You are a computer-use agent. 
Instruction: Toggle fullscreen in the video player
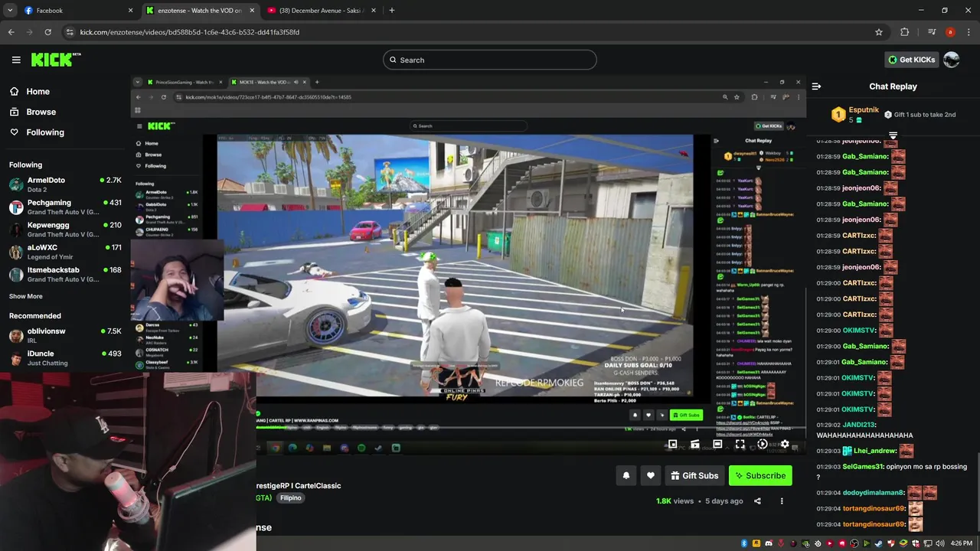(740, 444)
